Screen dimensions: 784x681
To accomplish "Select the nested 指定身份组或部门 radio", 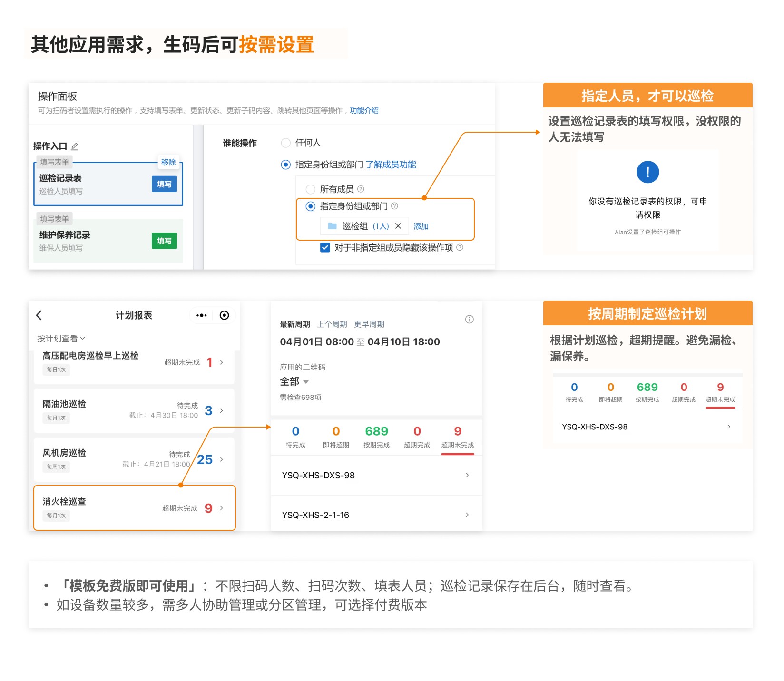I will 310,206.
